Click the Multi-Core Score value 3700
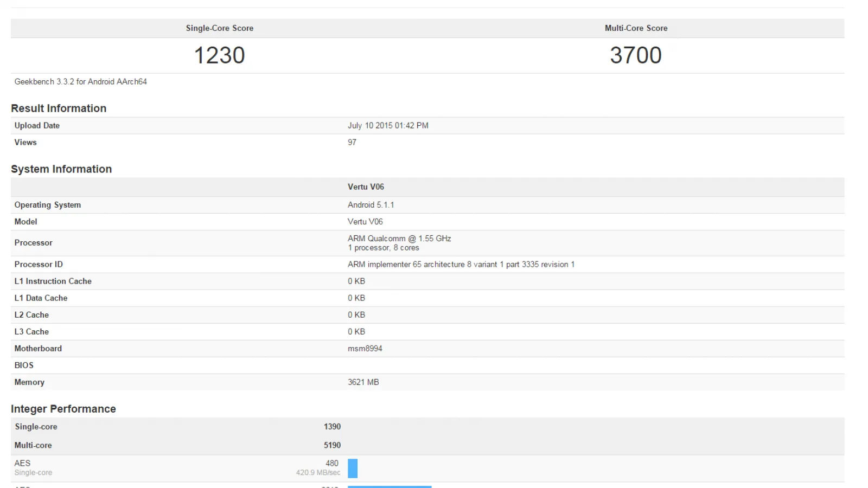The width and height of the screenshot is (868, 488). click(x=636, y=55)
